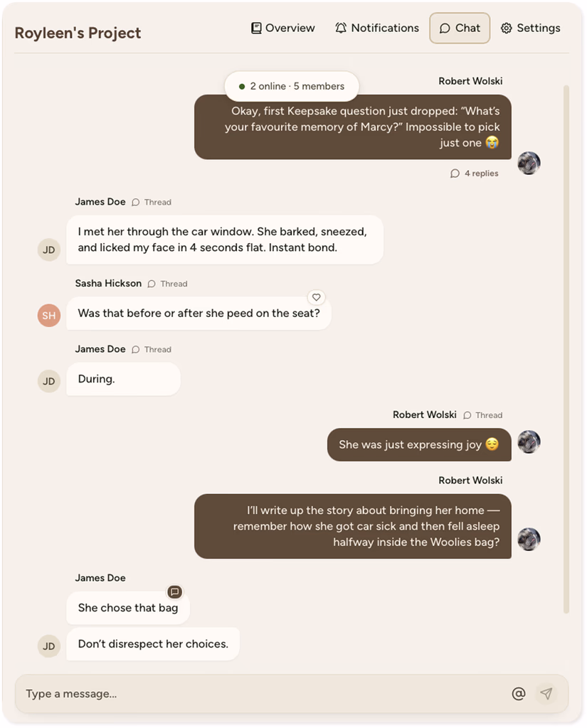This screenshot has width=587, height=728.
Task: Click the speech bubble icon beside "4 replies"
Action: coord(453,173)
